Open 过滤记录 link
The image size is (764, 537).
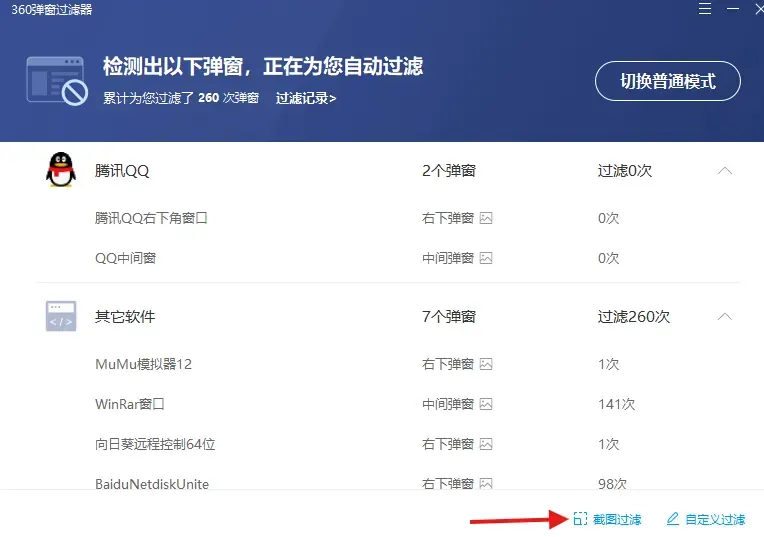point(306,98)
